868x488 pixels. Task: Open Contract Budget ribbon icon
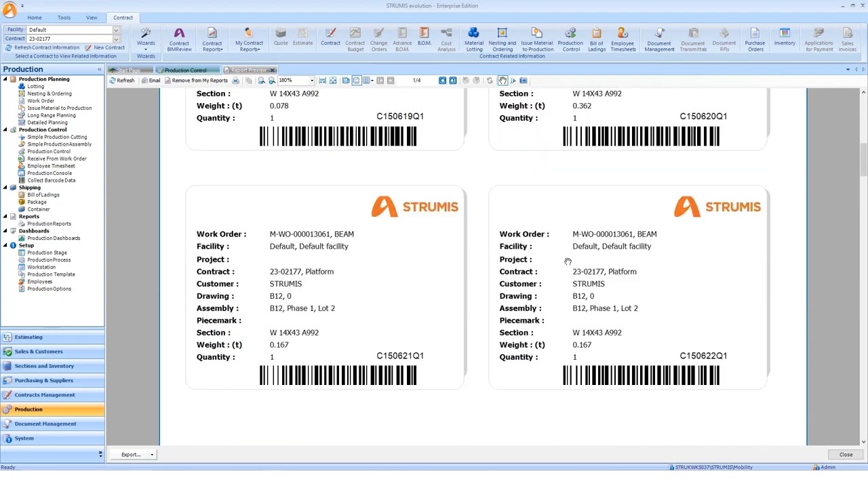pos(355,39)
